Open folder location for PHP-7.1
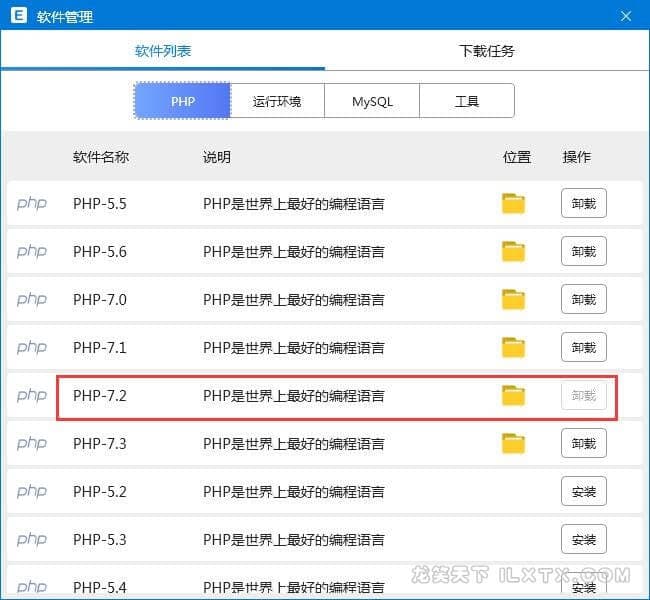The image size is (650, 600). 513,347
